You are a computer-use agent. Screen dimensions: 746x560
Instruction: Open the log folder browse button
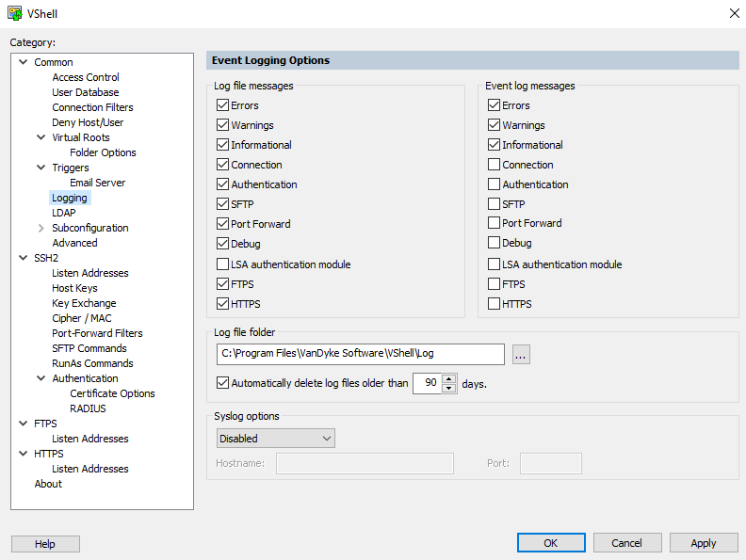522,355
